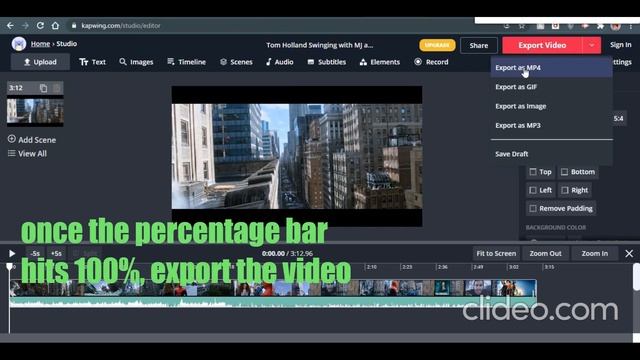Click the timeline vertical scrollbar
The image size is (640, 360).
coord(636,277)
